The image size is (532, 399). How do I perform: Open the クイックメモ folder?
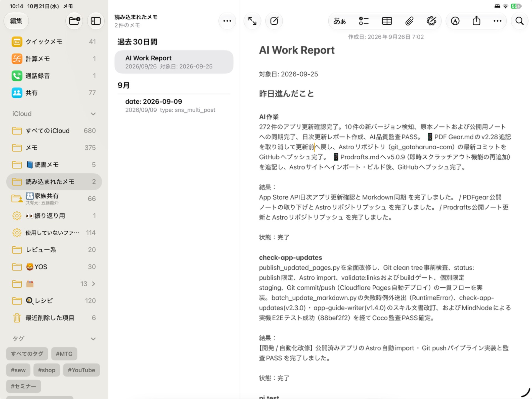click(54, 42)
